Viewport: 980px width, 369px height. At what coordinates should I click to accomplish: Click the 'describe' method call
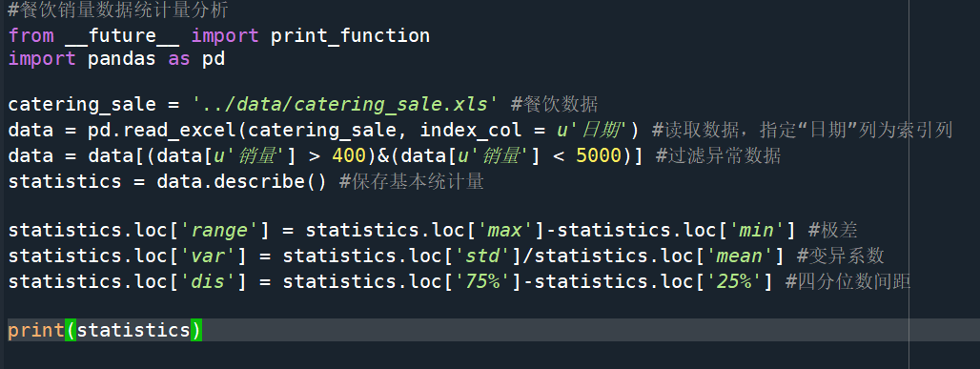[258, 182]
